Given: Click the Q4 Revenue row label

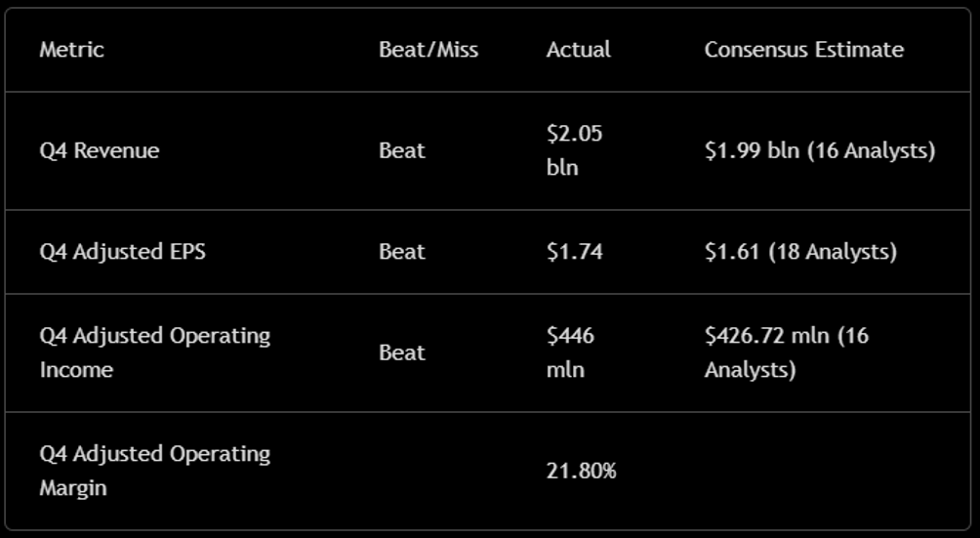Looking at the screenshot, I should click(100, 150).
